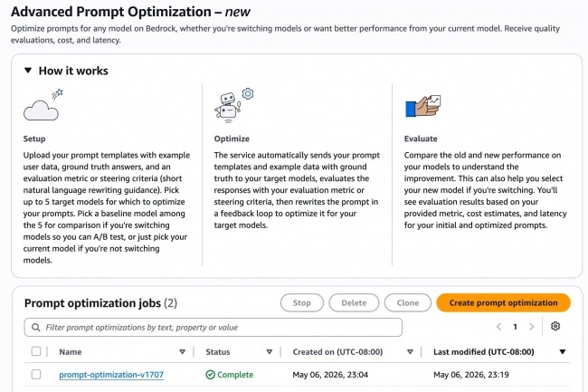
Task: Click the Evaluate hand chart illustration icon
Action: tap(423, 106)
